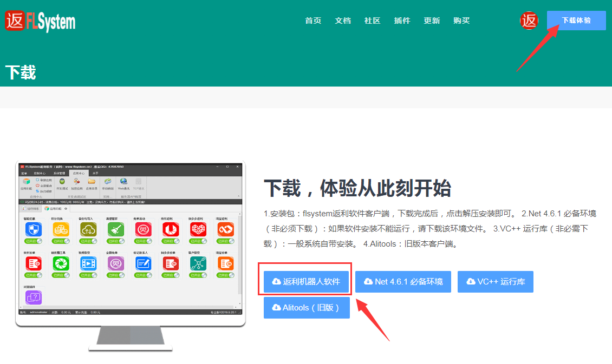This screenshot has width=612, height=364.
Task: Click the purple 问答插件 question icon
Action: 34,297
